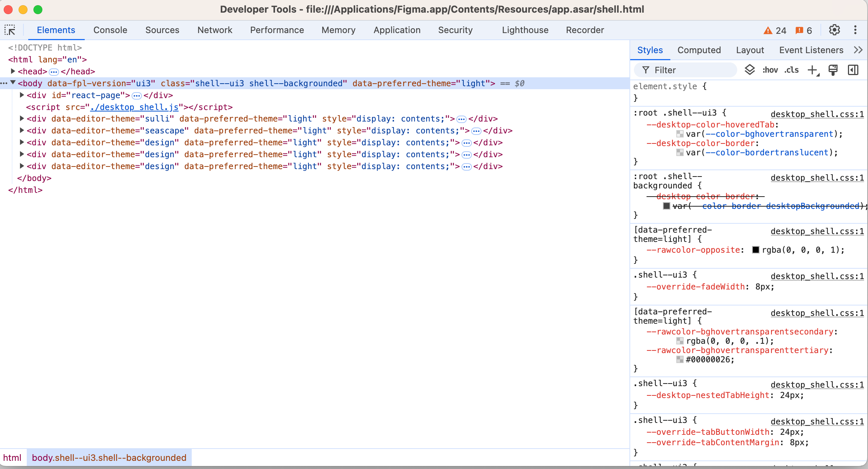The height and width of the screenshot is (469, 868).
Task: Open the rendering emulation paintbrush icon
Action: tap(833, 70)
